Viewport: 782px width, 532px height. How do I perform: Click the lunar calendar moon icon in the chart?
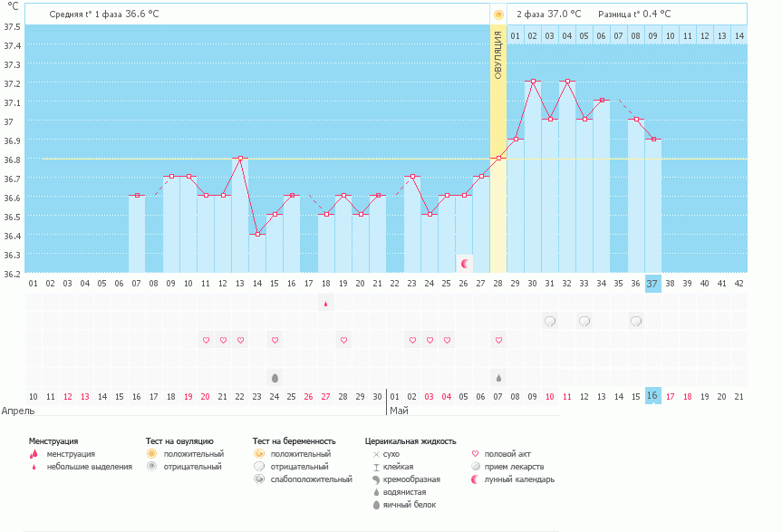[465, 263]
